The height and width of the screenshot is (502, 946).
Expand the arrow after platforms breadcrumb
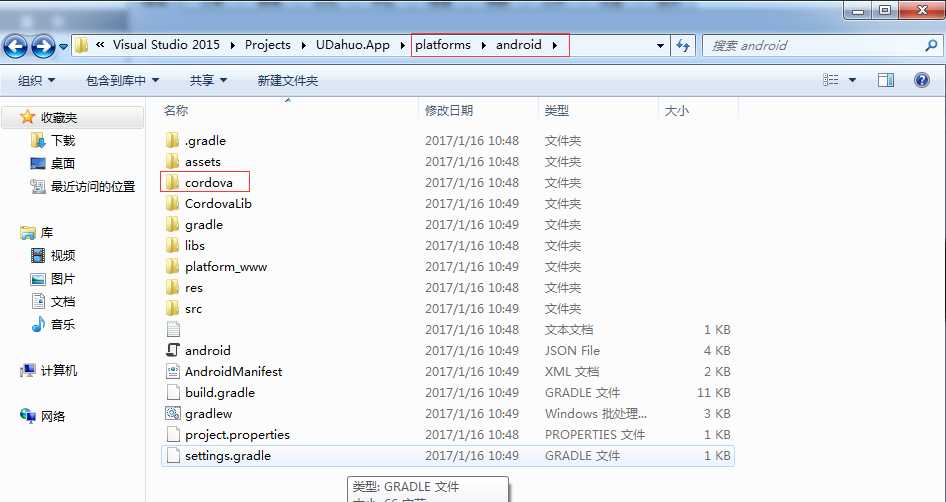(x=483, y=45)
